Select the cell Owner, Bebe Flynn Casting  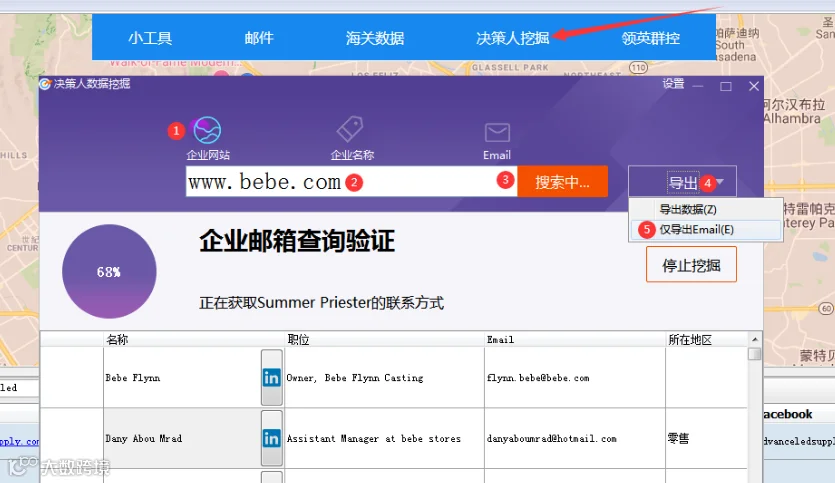[384, 378]
